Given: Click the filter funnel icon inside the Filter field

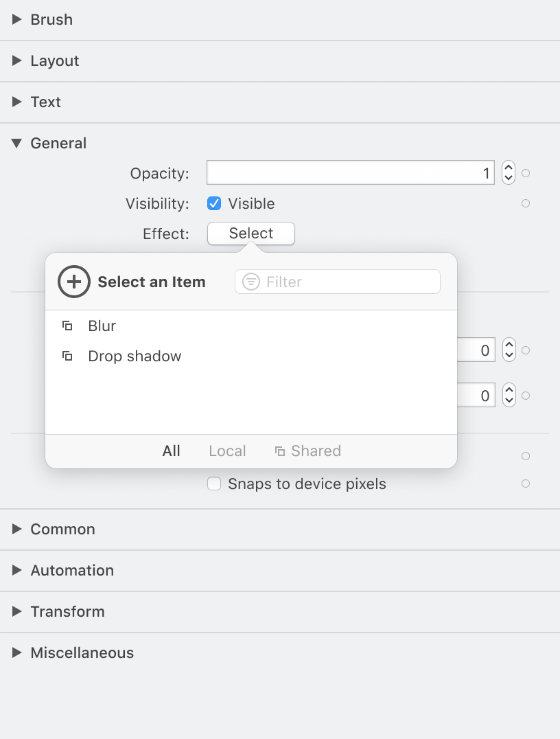Looking at the screenshot, I should [x=250, y=282].
